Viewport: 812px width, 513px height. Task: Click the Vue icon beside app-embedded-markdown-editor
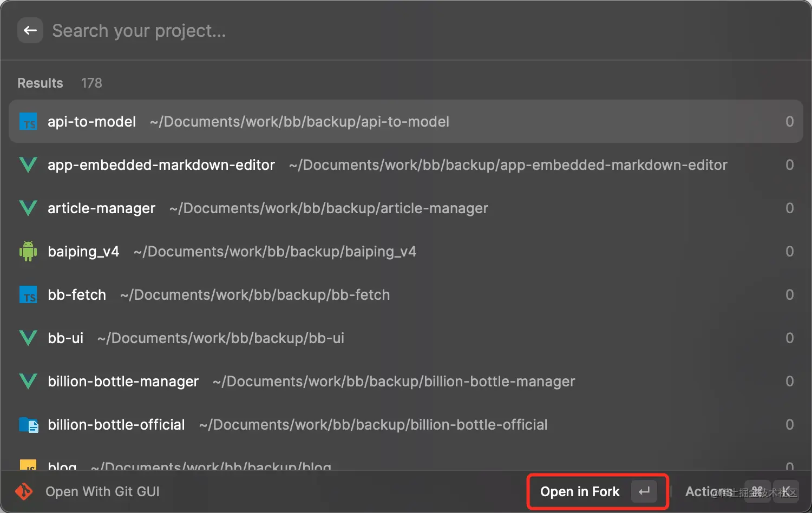28,165
